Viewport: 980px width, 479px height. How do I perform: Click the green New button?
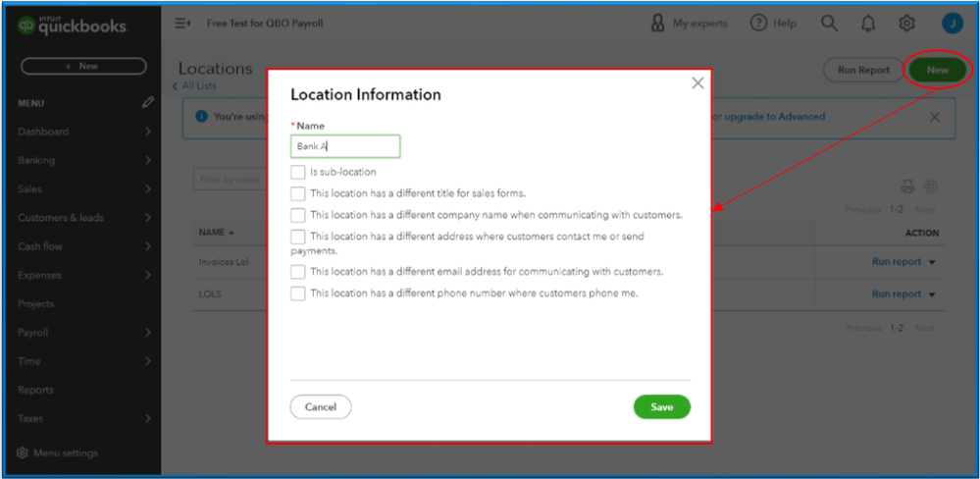click(938, 70)
